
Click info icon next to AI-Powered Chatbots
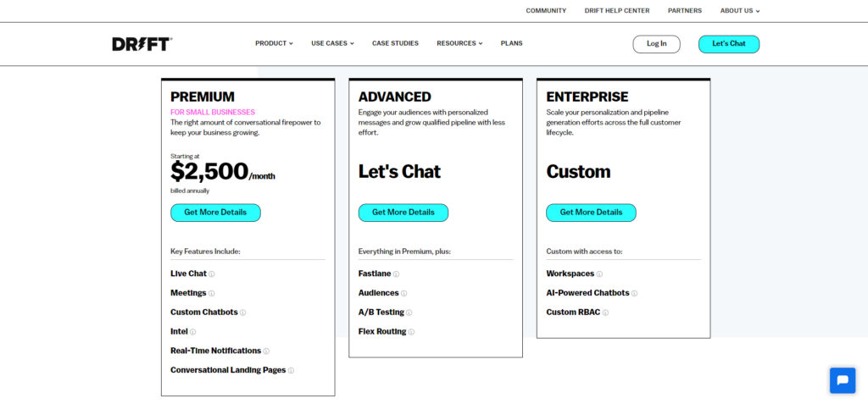634,294
